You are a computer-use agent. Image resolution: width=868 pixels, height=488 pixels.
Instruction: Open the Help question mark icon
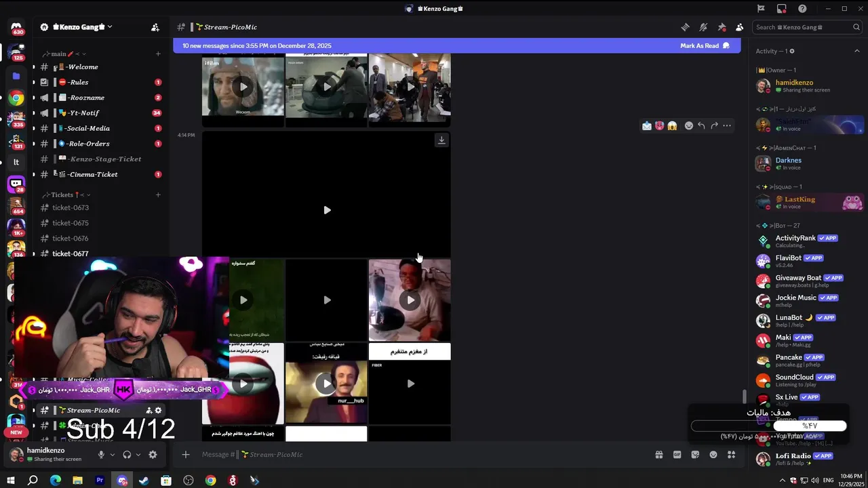(802, 9)
